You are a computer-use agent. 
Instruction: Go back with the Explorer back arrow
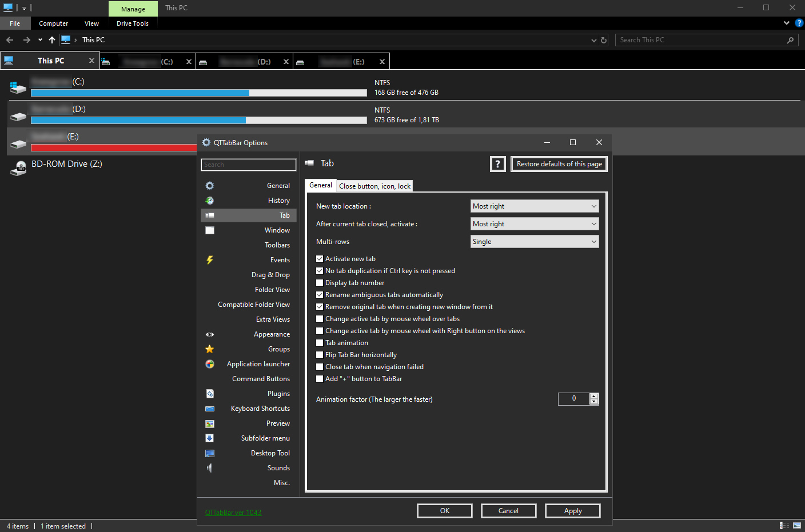pyautogui.click(x=10, y=40)
